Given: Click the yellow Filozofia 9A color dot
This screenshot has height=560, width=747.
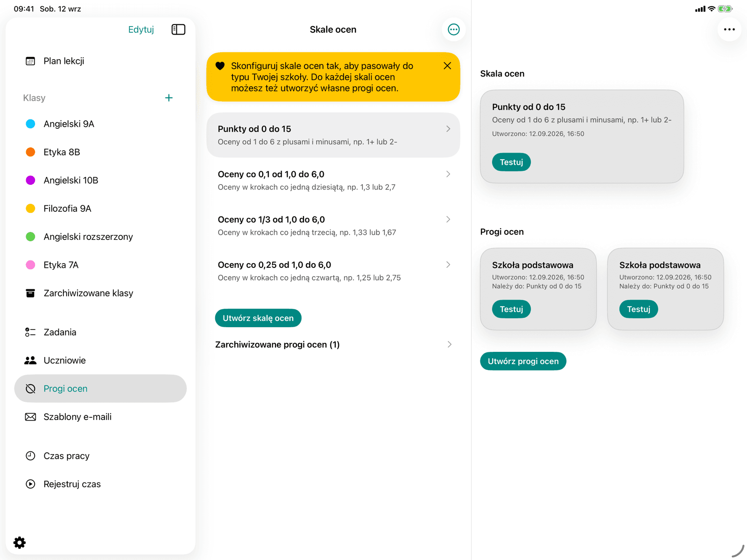Looking at the screenshot, I should click(30, 209).
